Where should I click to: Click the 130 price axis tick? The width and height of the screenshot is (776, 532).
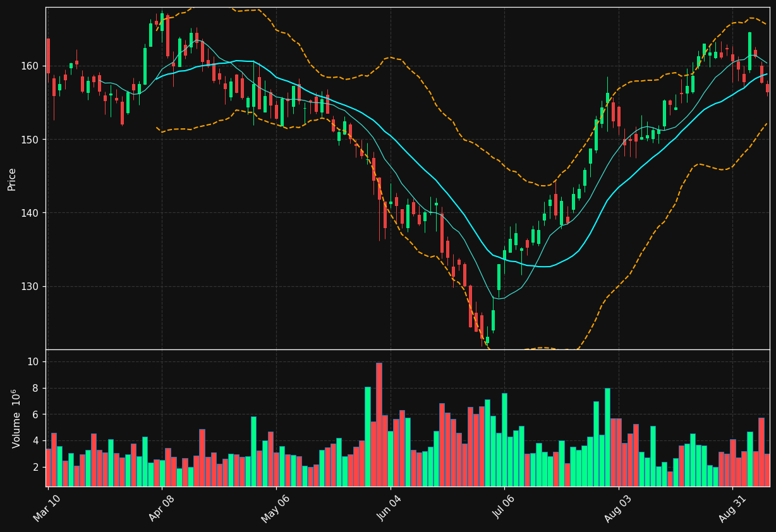pos(30,286)
